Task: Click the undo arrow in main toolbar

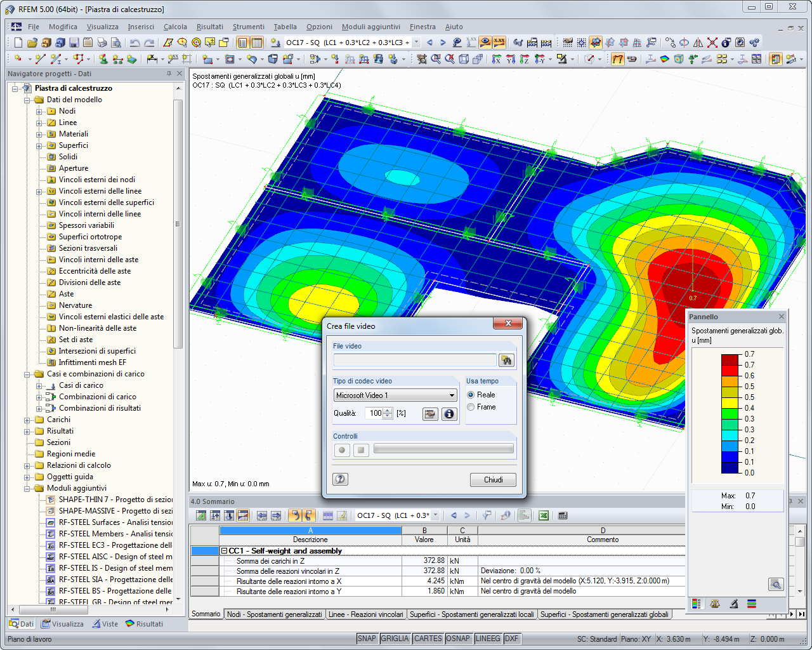Action: [134, 43]
